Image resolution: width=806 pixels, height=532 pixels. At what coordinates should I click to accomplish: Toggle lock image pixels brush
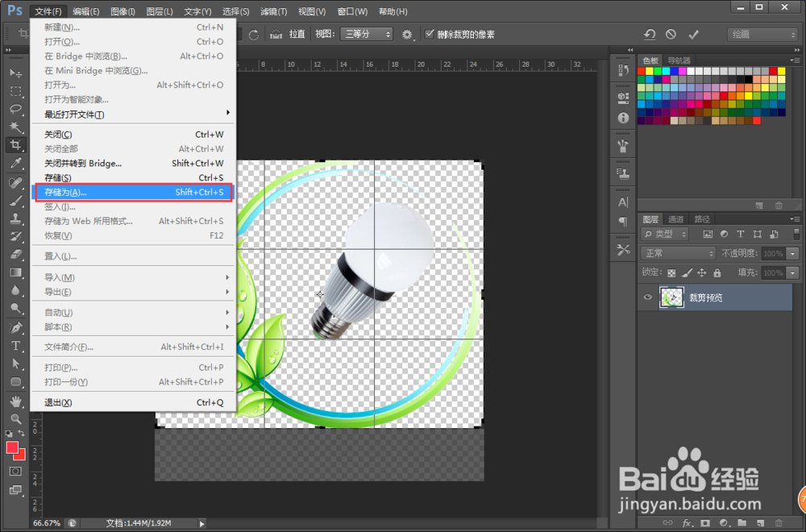click(x=688, y=273)
